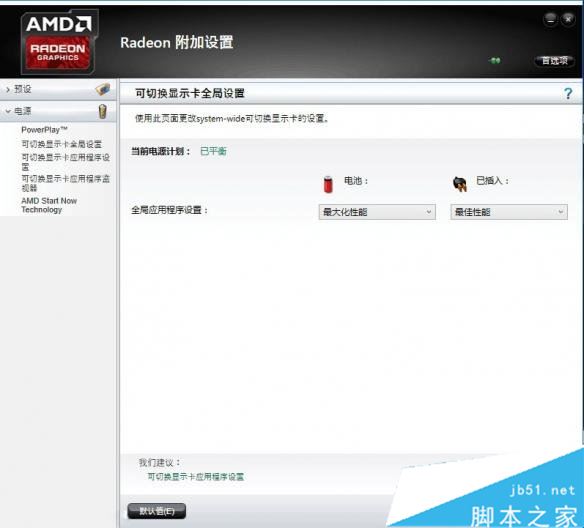
Task: Click the 默认值(E) button
Action: click(156, 511)
